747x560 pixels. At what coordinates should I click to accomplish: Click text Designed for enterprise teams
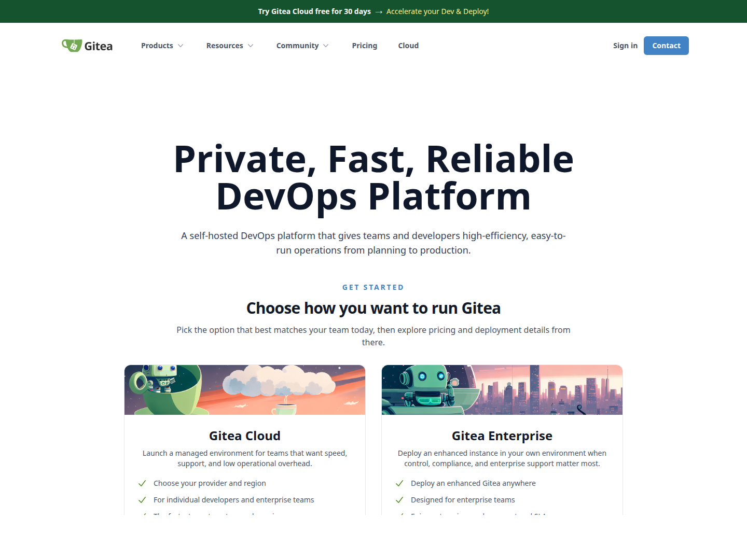(x=463, y=500)
